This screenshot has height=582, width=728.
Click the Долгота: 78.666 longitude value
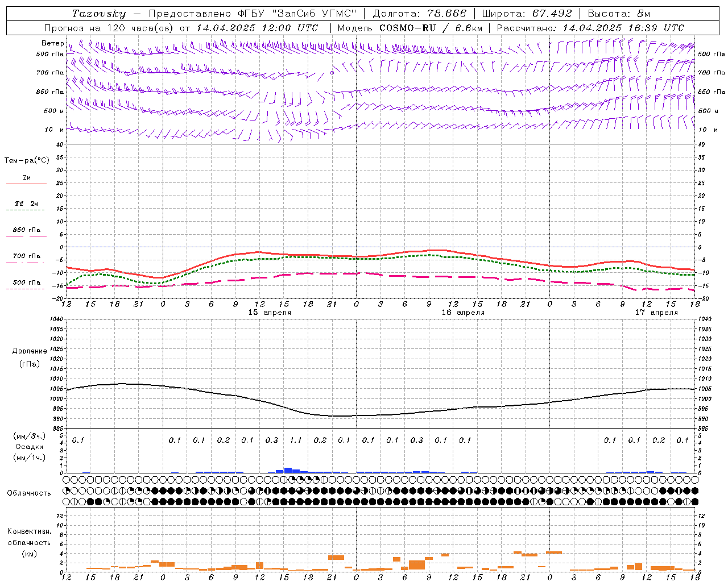(x=420, y=14)
